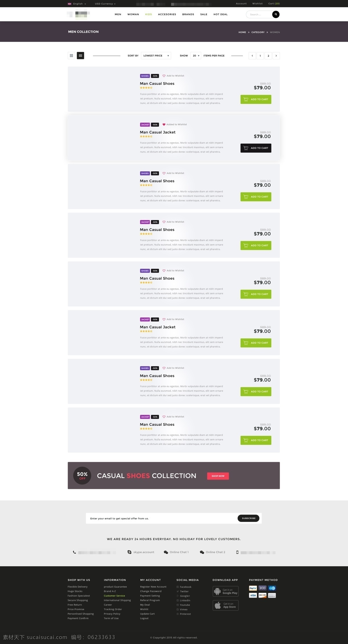
Task: Toggle wishlist heart on first Man Casual Shoes
Action: coord(164,76)
